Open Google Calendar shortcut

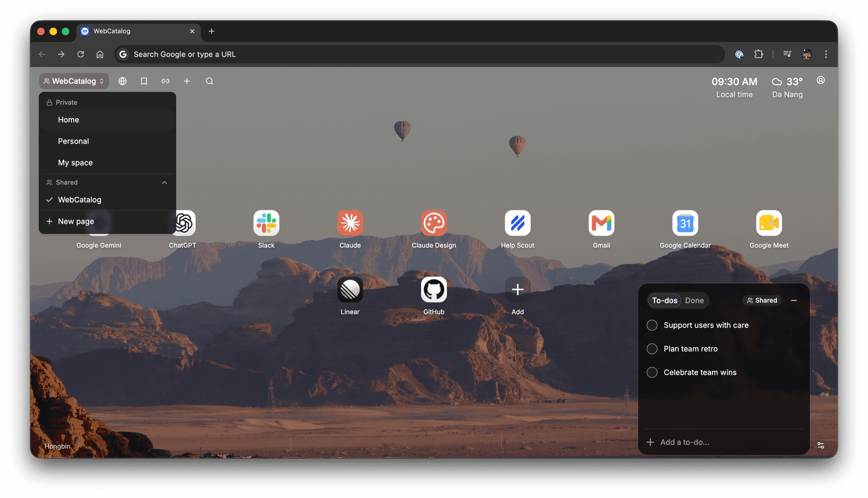pyautogui.click(x=685, y=223)
